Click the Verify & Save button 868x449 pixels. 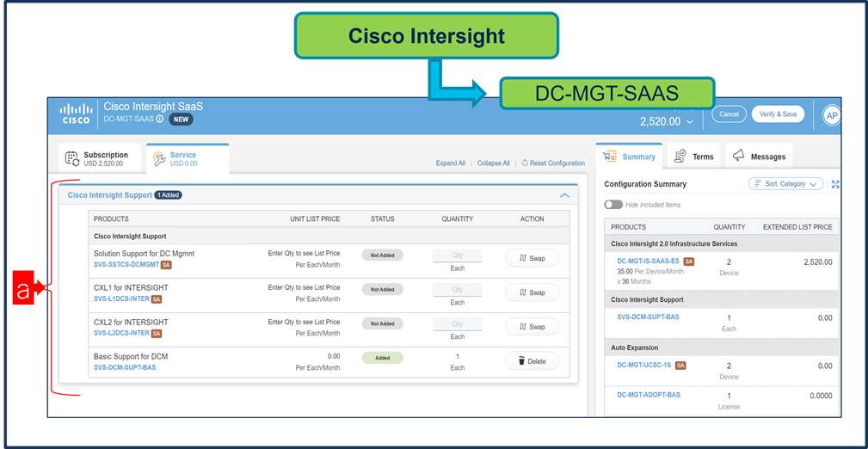[x=778, y=114]
